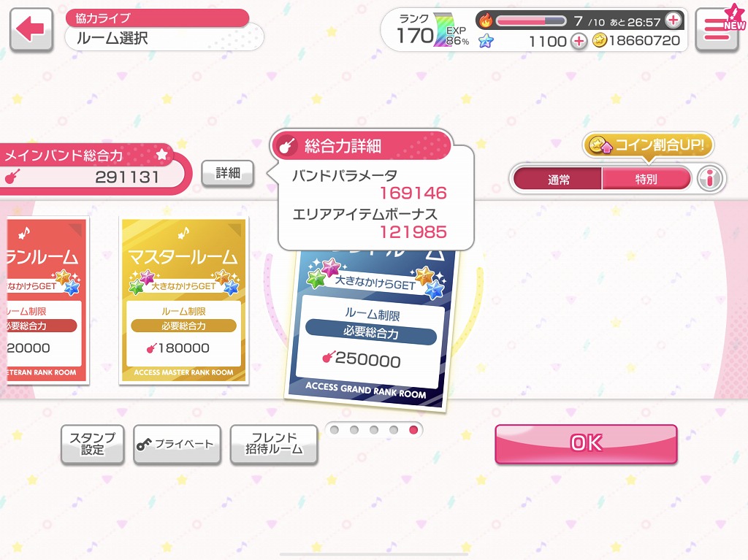This screenshot has width=748, height=560.
Task: Add live boost flames with plus icon
Action: pos(673,20)
